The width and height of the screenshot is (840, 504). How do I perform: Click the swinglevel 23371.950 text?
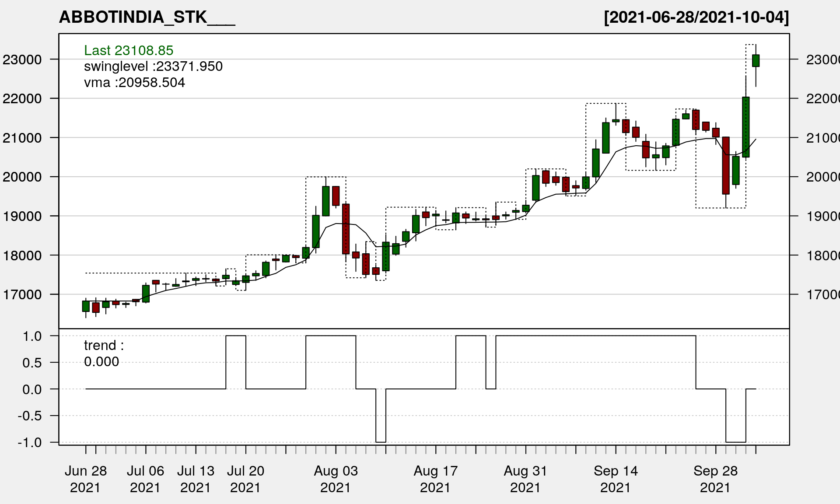[x=153, y=66]
